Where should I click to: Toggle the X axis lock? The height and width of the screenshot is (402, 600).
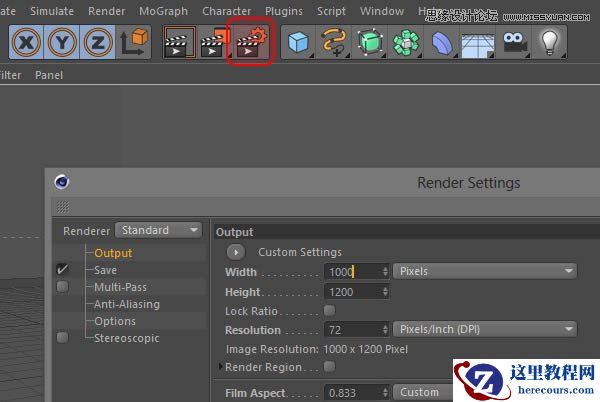[26, 42]
